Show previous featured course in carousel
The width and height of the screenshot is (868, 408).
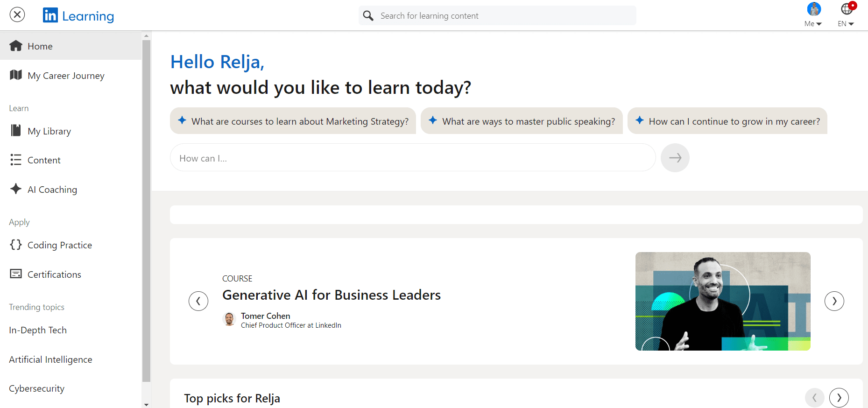pos(198,301)
